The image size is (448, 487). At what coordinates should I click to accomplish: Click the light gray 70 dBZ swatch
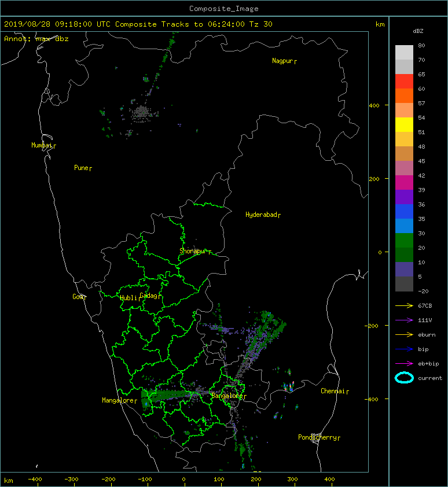[404, 67]
